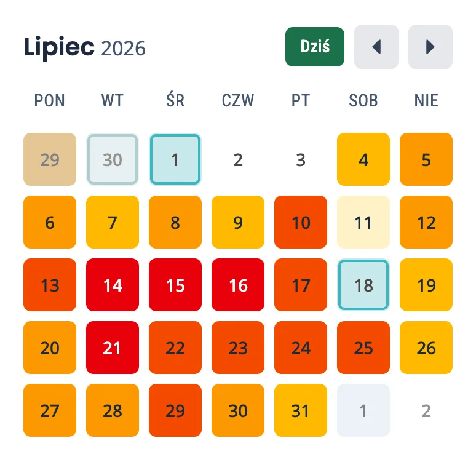This screenshot has width=476, height=454.
Task: Select Friday July 3
Action: point(301,159)
